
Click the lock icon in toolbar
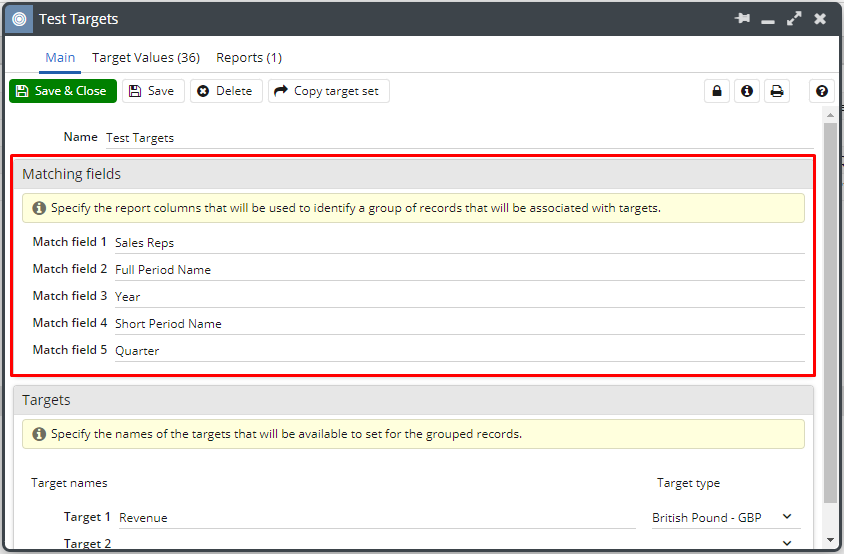[x=717, y=91]
